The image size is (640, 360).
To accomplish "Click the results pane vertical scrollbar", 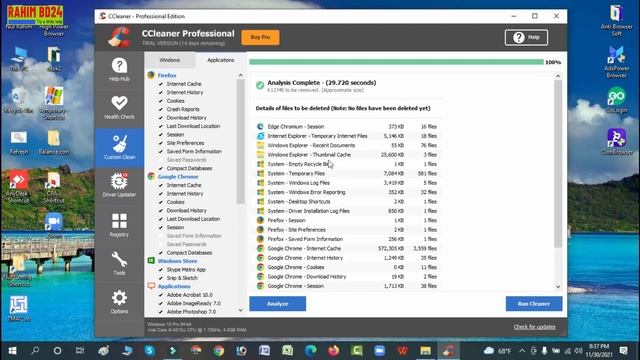I will [x=558, y=163].
